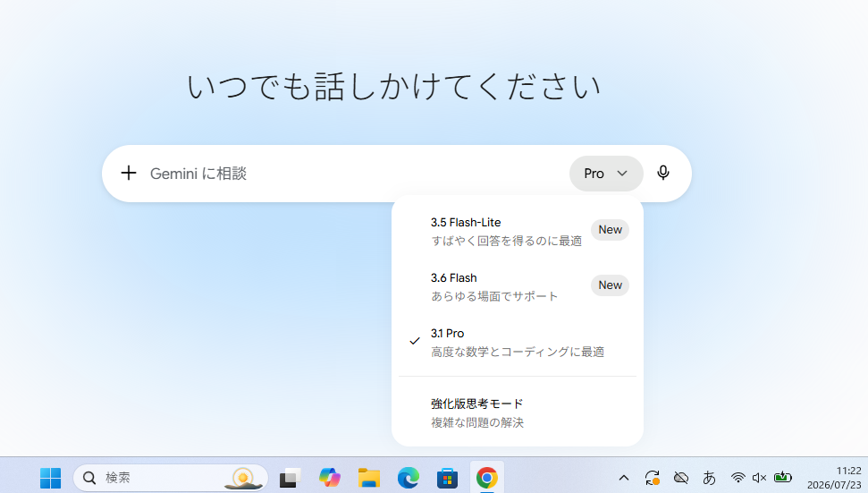This screenshot has width=868, height=493.
Task: Open File Explorer from the taskbar
Action: click(368, 478)
